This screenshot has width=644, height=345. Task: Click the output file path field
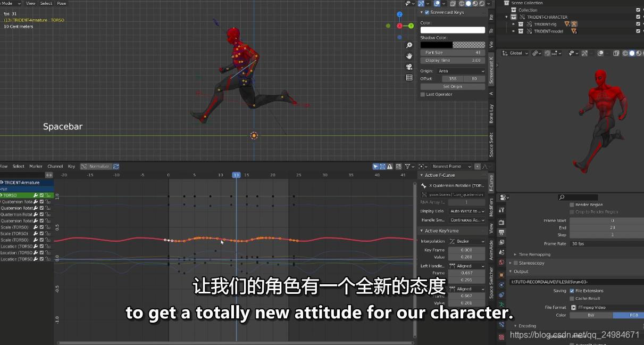(575, 281)
